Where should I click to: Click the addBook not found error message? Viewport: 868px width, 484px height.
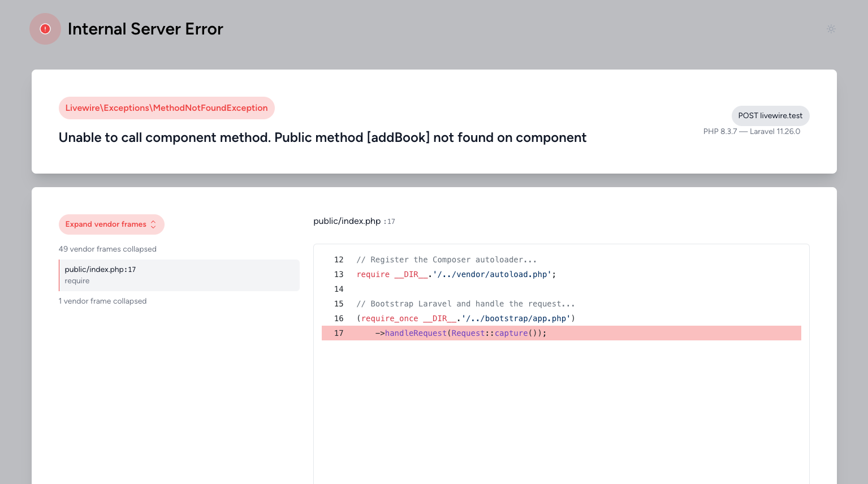tap(322, 137)
